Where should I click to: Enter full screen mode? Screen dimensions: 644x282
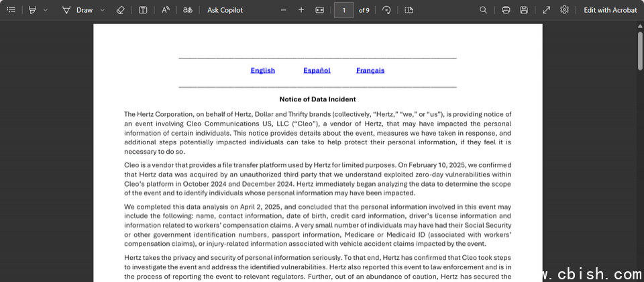click(546, 10)
